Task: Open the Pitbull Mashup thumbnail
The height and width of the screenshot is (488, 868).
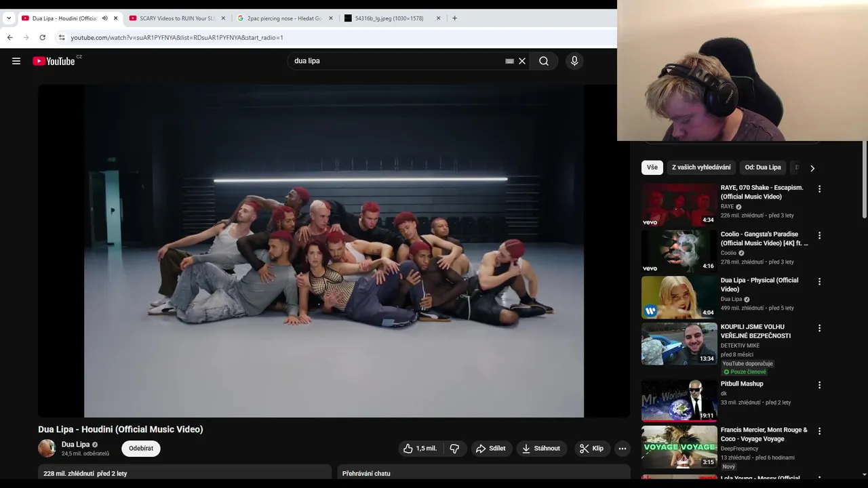Action: (679, 401)
